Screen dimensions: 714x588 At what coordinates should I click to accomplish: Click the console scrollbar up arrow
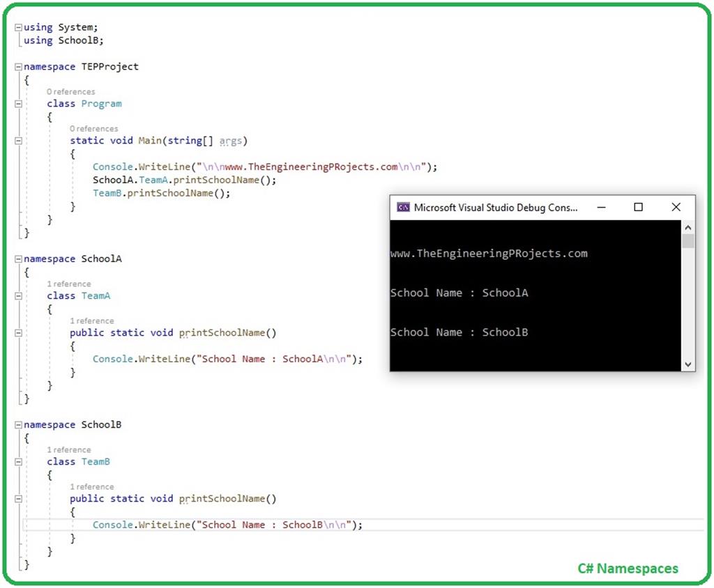(688, 227)
